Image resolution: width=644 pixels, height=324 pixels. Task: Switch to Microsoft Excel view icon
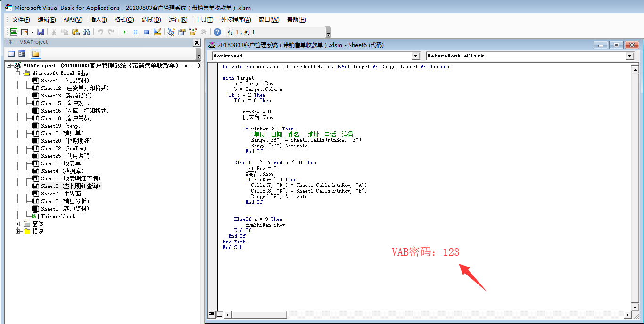pyautogui.click(x=14, y=32)
